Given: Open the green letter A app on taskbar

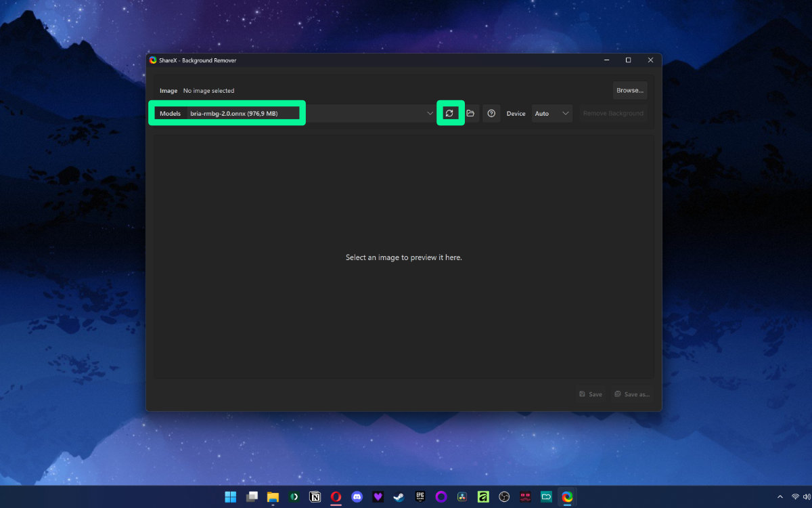Looking at the screenshot, I should pos(483,496).
